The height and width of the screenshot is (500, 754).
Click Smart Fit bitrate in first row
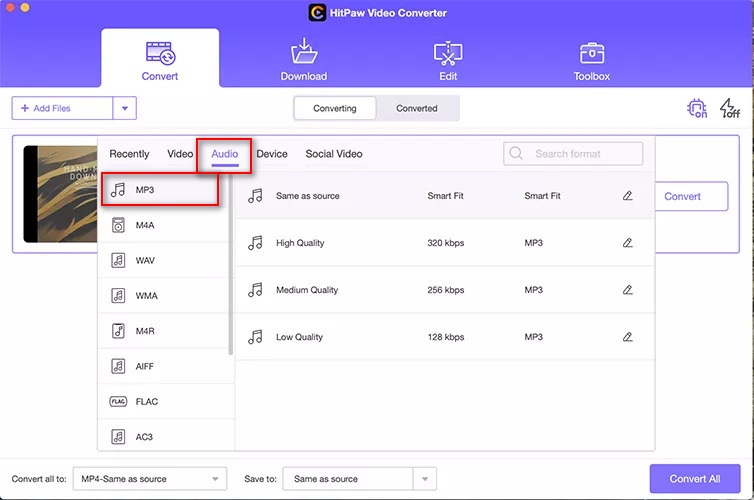pos(445,196)
